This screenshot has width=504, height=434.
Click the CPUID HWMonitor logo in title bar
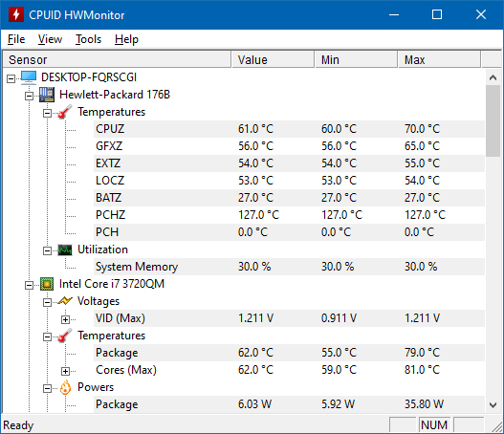pos(16,14)
